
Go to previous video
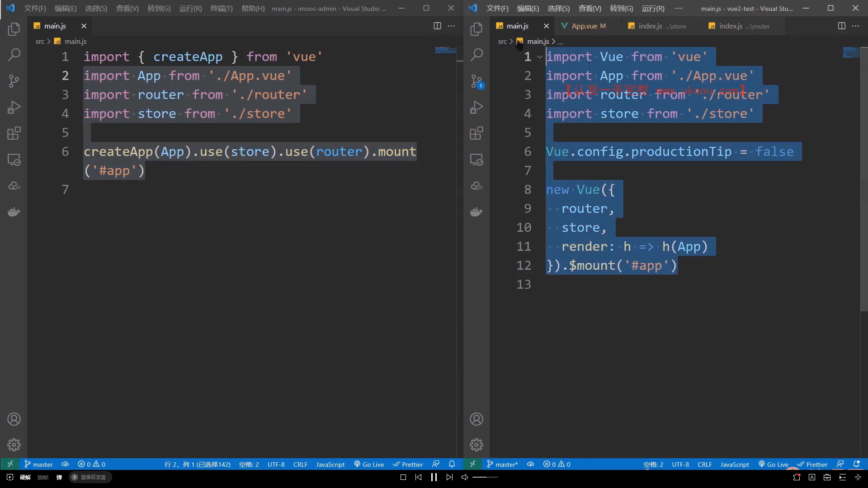coord(418,477)
